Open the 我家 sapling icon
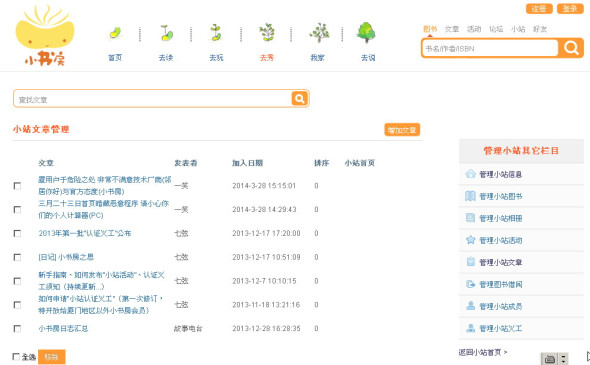Viewport: 590px width, 365px height. [319, 32]
